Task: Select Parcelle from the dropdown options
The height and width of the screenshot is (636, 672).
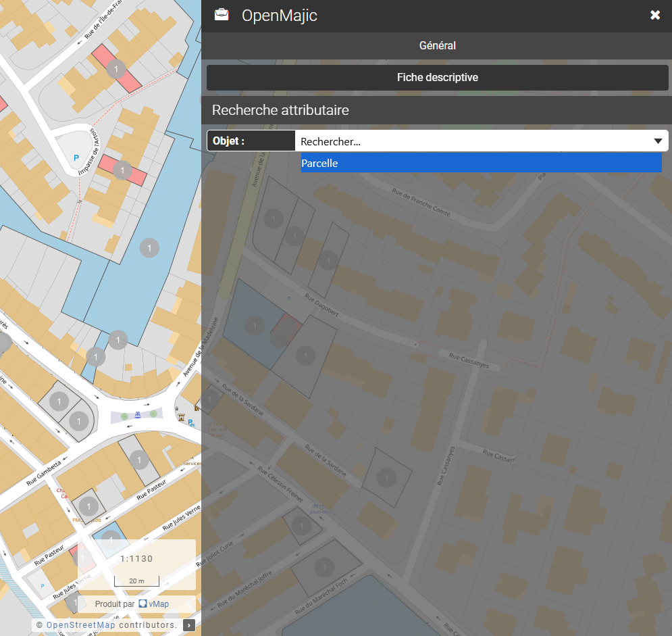Action: coord(481,164)
